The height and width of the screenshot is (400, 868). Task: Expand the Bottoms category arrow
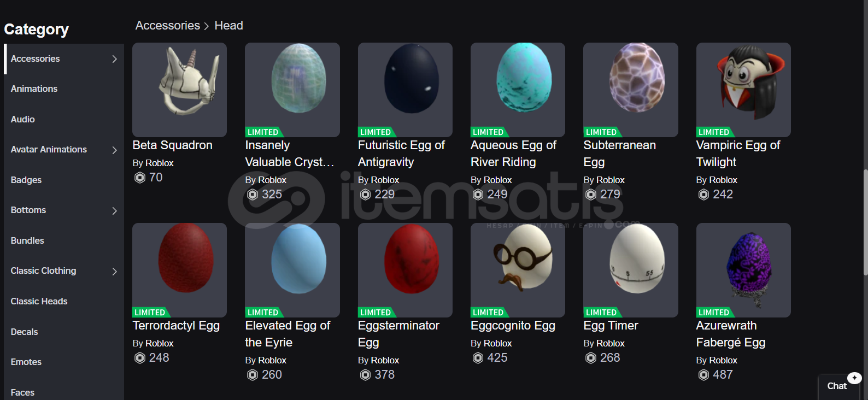114,210
